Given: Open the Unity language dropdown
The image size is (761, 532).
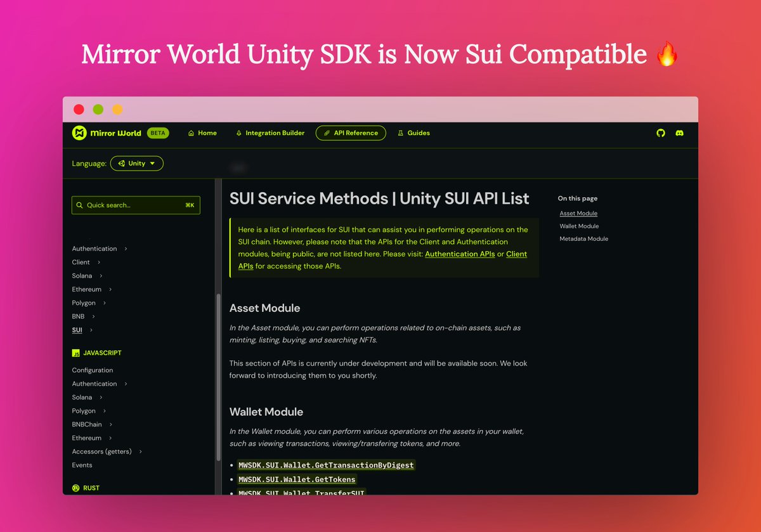Looking at the screenshot, I should click(x=137, y=164).
